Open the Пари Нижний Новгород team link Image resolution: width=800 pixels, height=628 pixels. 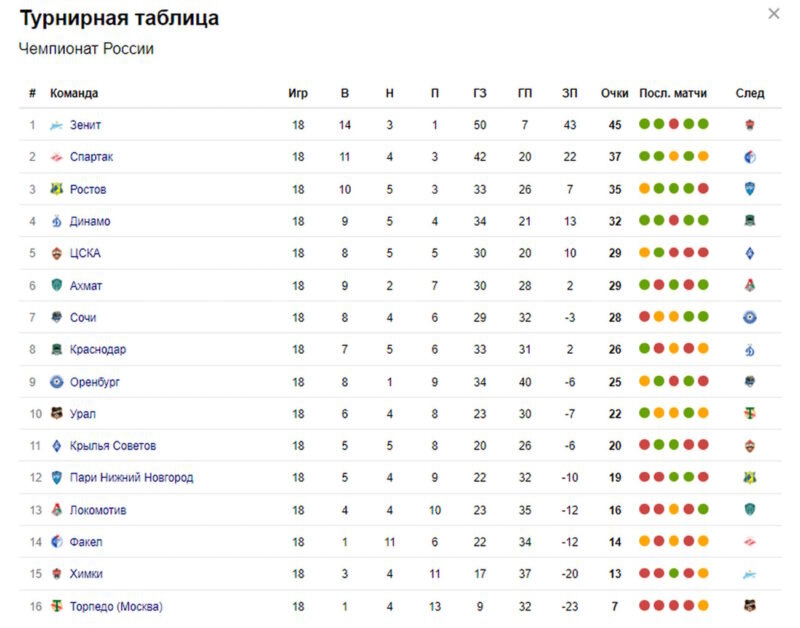click(132, 478)
